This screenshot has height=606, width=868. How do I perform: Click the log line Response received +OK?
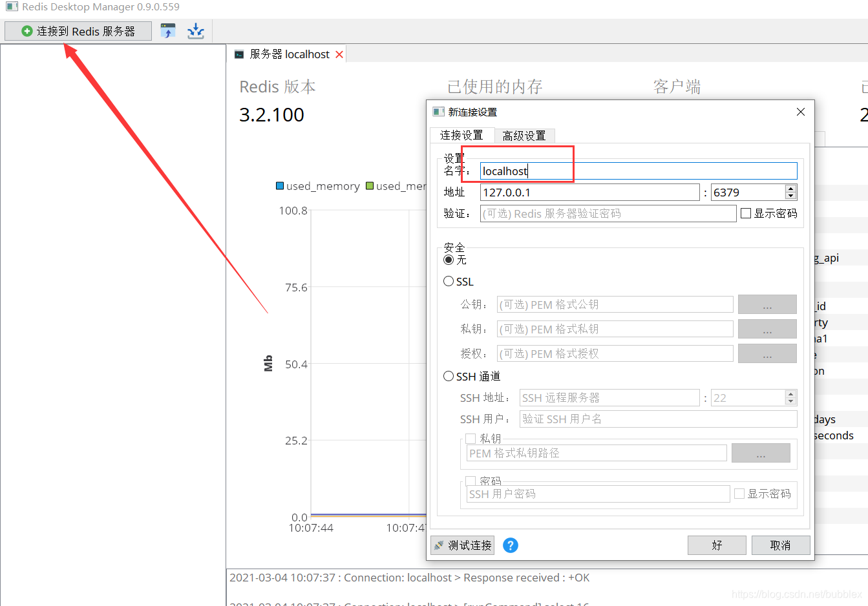tap(409, 578)
